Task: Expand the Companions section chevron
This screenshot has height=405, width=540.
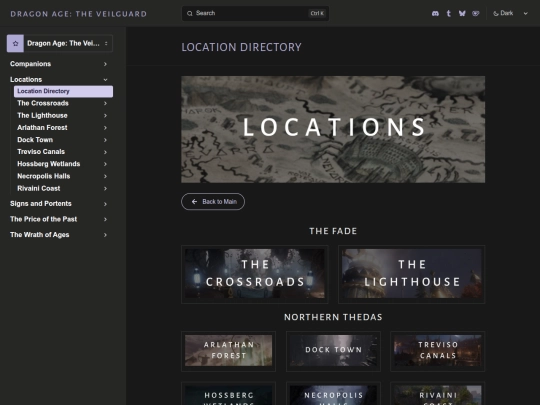Action: (x=105, y=64)
